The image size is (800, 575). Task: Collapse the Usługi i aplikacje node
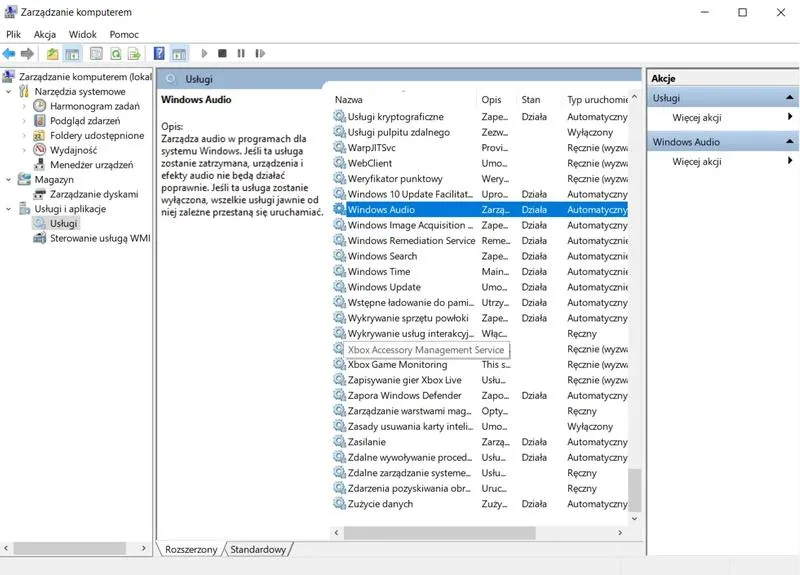9,209
